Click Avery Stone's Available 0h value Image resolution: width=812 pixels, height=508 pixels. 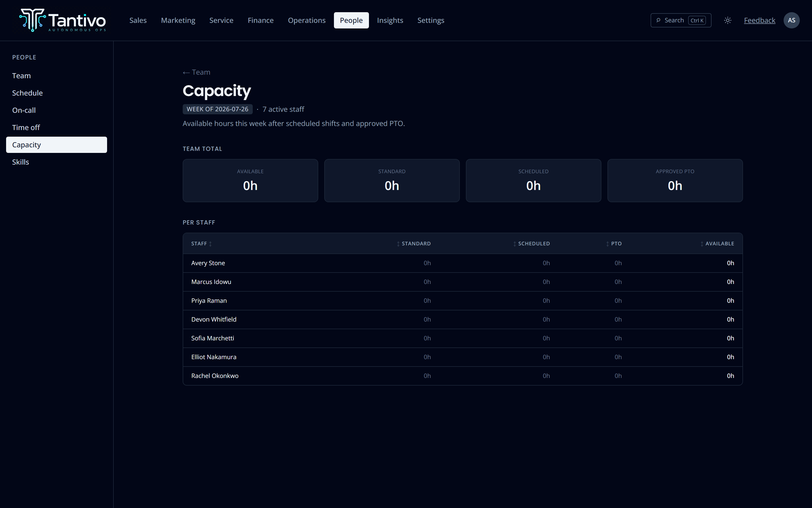point(730,263)
